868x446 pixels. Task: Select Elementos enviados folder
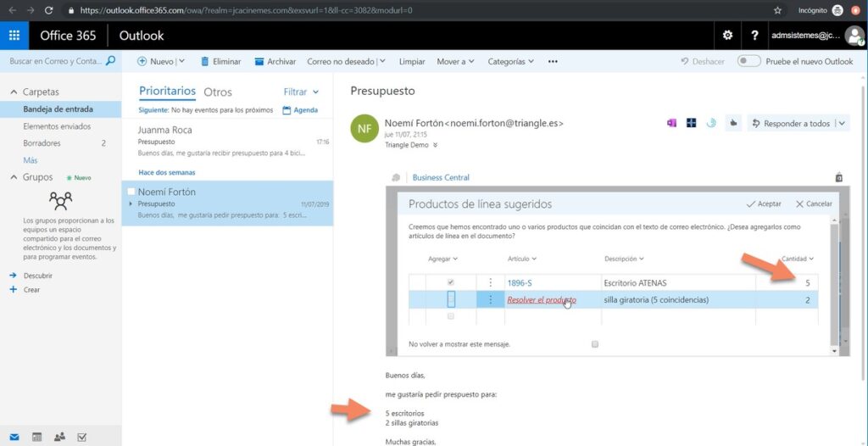click(58, 126)
